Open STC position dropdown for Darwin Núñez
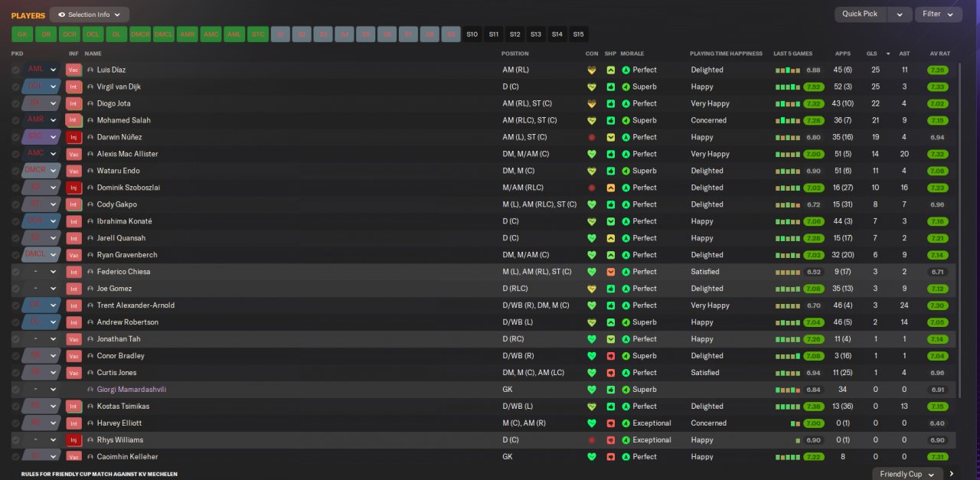The height and width of the screenshot is (480, 980). click(x=41, y=137)
